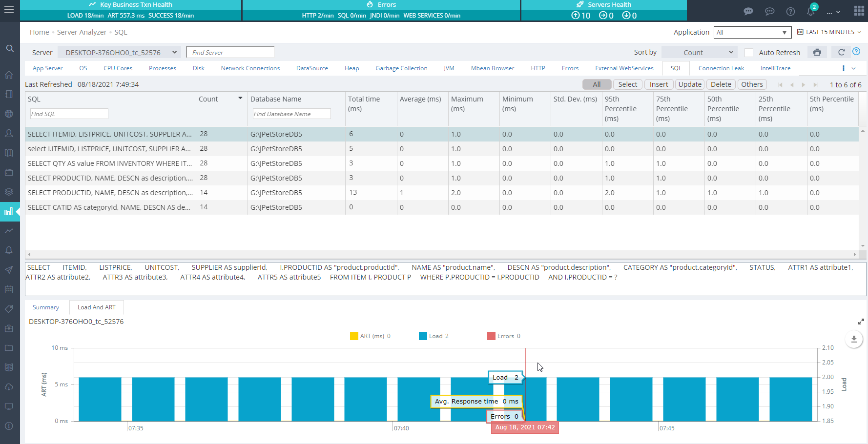
Task: Enable the Auto Refresh checkbox
Action: tap(749, 53)
